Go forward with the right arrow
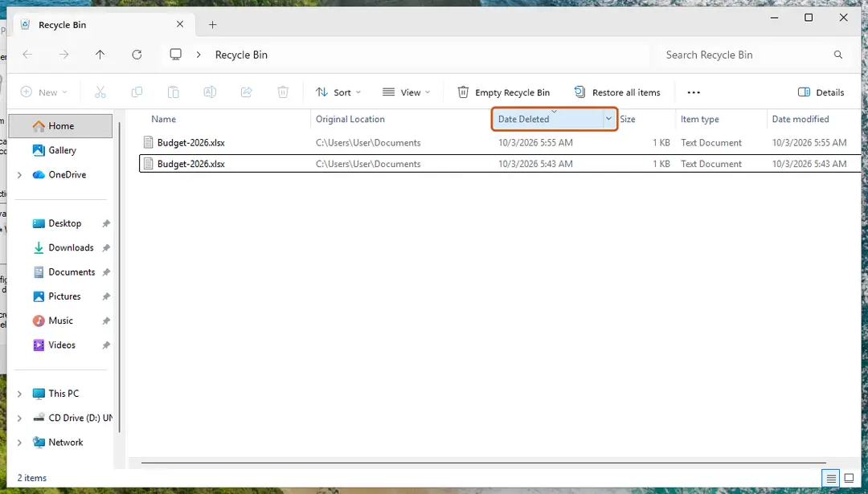Image resolution: width=868 pixels, height=494 pixels. pos(64,54)
